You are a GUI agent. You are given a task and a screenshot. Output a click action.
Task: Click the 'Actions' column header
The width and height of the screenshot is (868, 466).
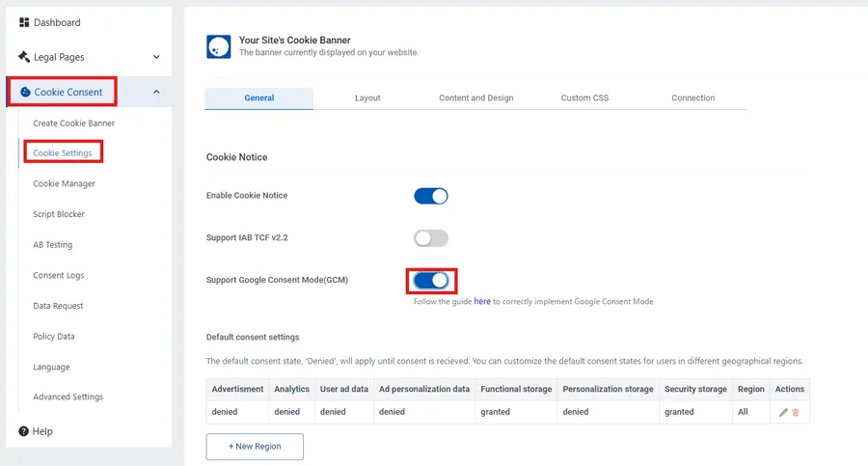(789, 389)
